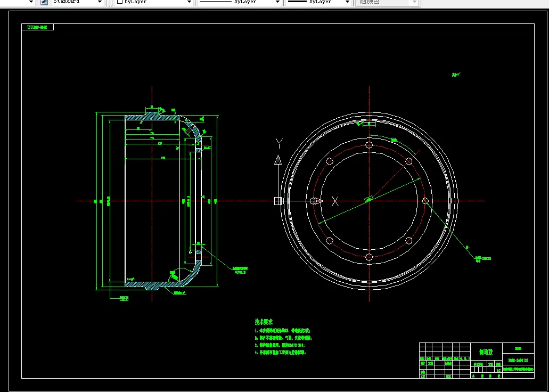Select the UCS icon Y axis label
This screenshot has width=549, height=392.
pyautogui.click(x=279, y=144)
